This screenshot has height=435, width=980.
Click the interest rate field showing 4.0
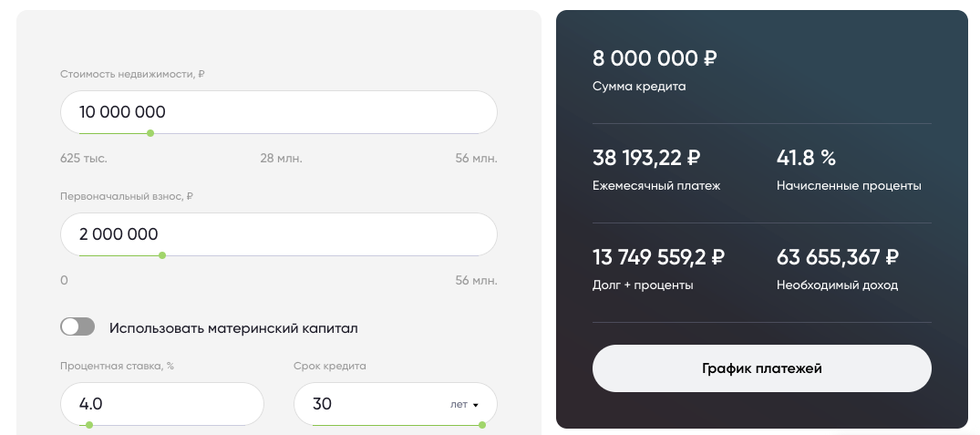tap(161, 403)
